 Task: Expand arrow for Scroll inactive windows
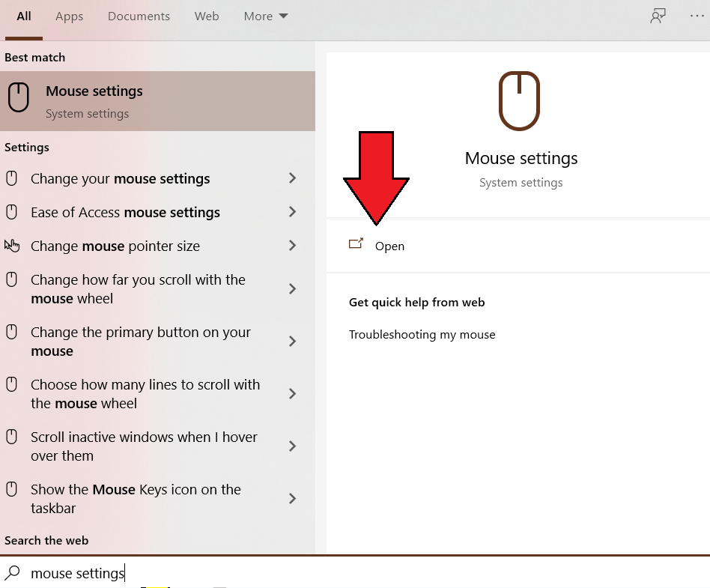pos(293,446)
